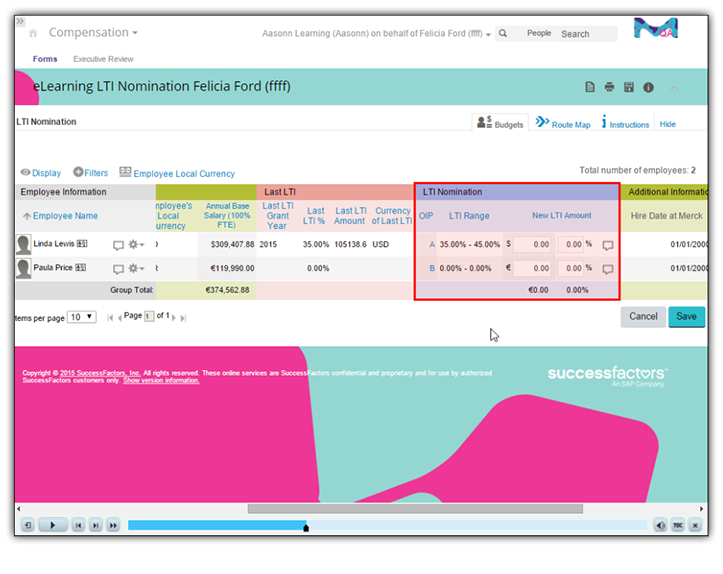Expand Linda Lewis's gear actions menu
723x574 pixels.
(136, 244)
